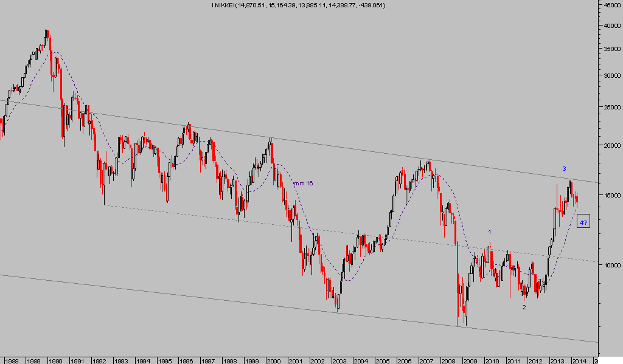Click the 1988 year label on time axis
Screen dimensions: 623x364
tap(12, 360)
